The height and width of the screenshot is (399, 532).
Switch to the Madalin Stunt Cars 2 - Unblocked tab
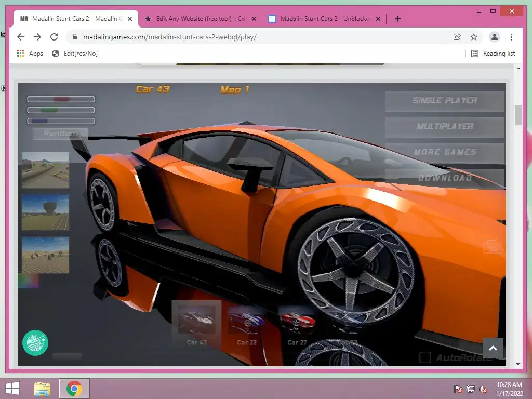click(x=325, y=19)
